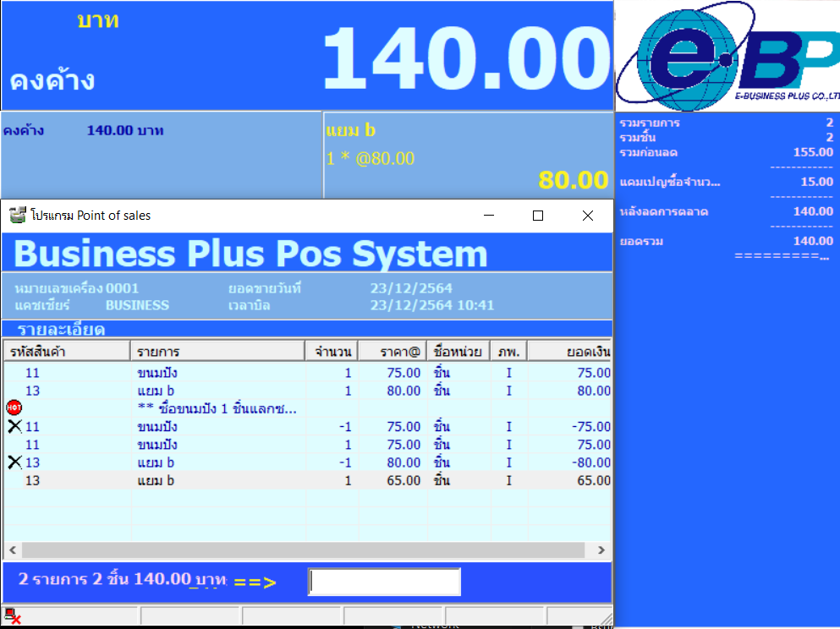Select the first ขนมปัง row priced 75.00
This screenshot has height=629, width=840.
point(308,373)
